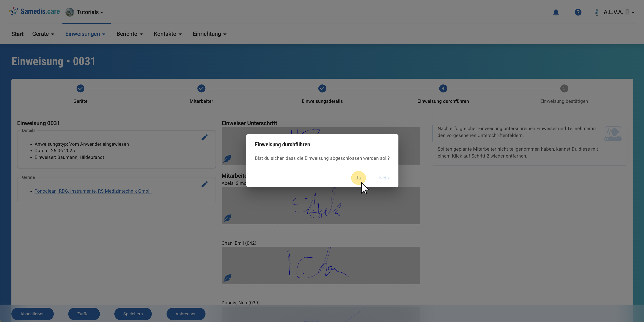The image size is (644, 322).
Task: Go to completed Mitarbeiter step circle
Action: point(201,88)
